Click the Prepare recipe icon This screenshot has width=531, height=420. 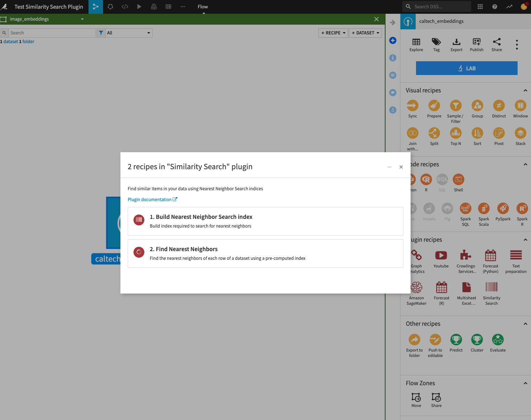(x=434, y=106)
